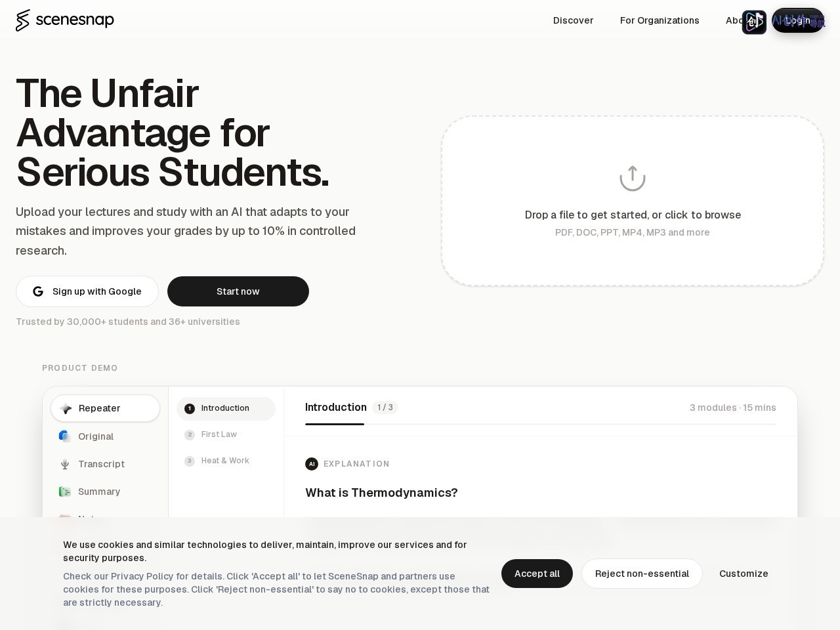
Task: Click the Introduction progress bar
Action: click(541, 425)
